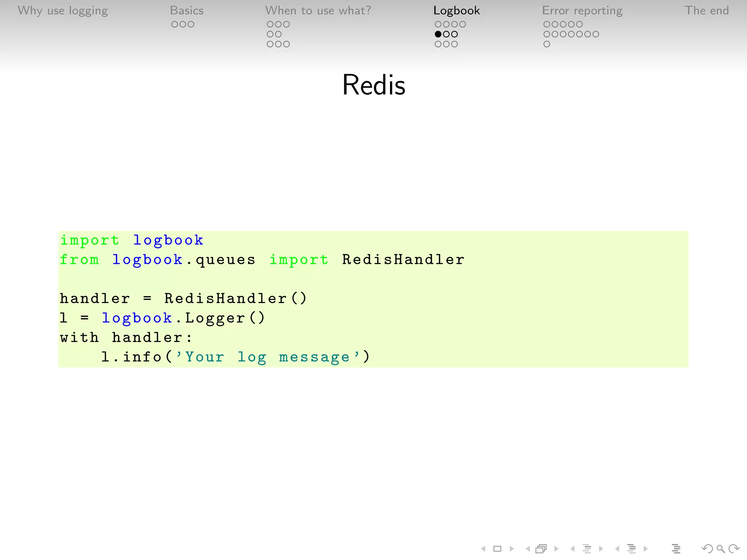This screenshot has width=747, height=560.
Task: Select last dot in 'When to use what?' bottom row
Action: (x=286, y=44)
